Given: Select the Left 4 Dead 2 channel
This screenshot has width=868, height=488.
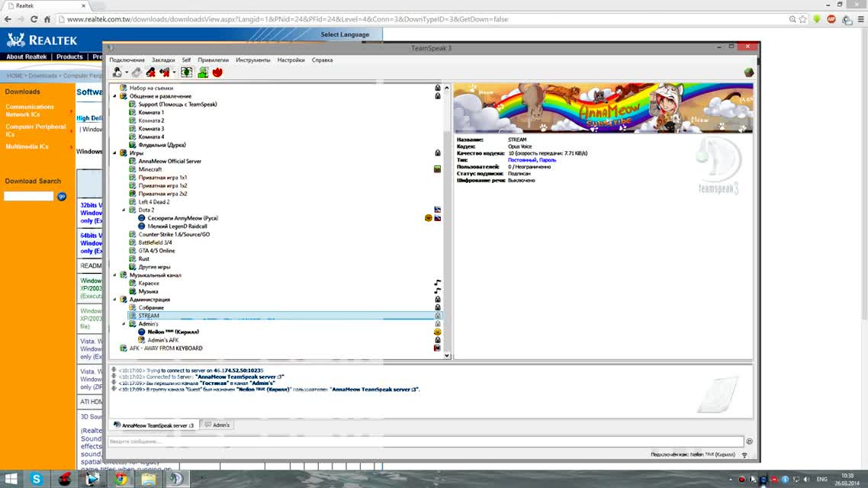Looking at the screenshot, I should pos(154,202).
